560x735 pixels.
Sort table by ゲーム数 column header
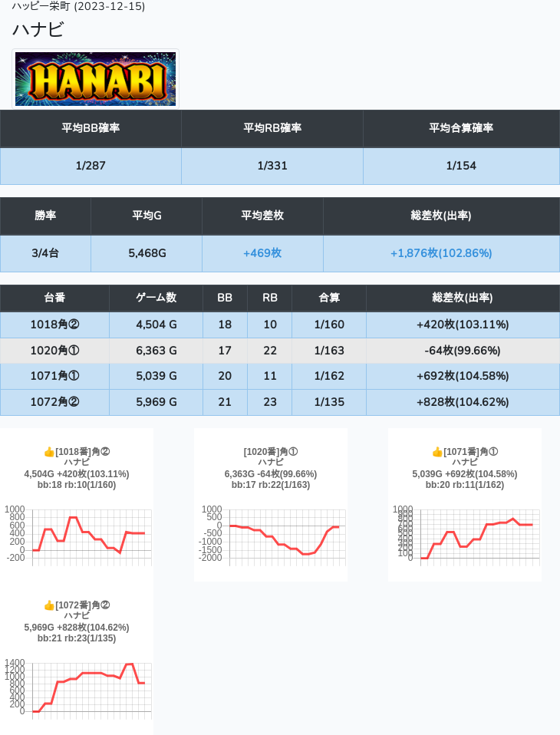point(156,298)
